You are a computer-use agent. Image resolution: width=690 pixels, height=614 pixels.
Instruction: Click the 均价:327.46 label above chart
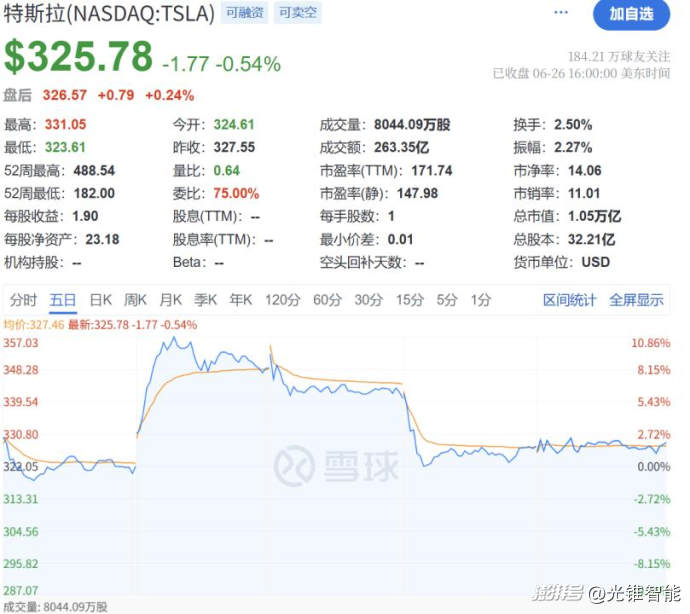tap(34, 325)
